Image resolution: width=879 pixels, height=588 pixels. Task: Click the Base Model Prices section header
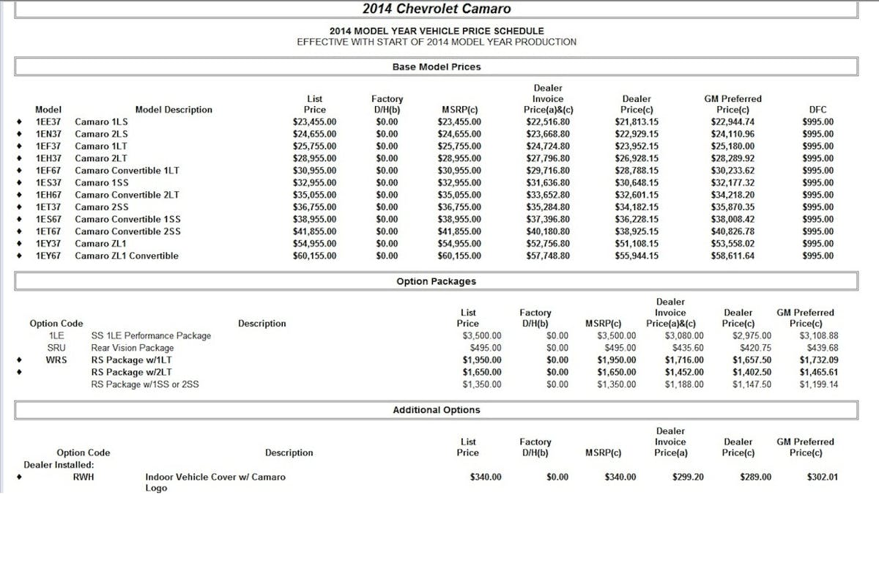pyautogui.click(x=437, y=67)
